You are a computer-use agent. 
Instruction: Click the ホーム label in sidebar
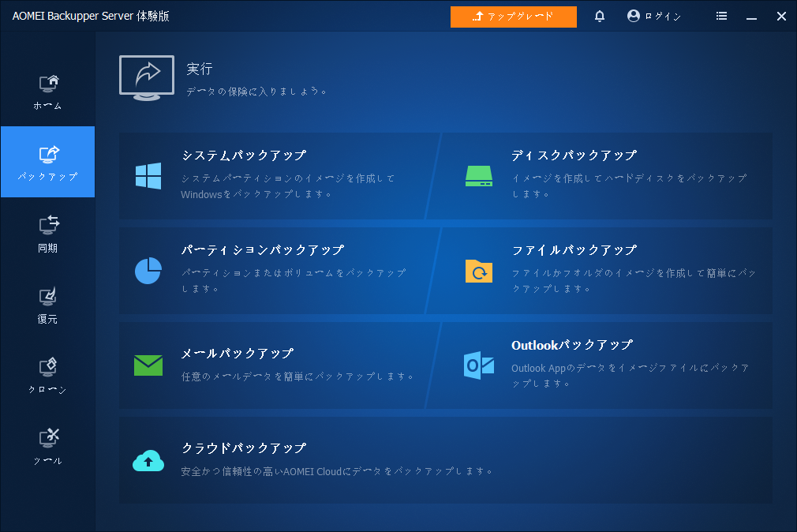pos(48,106)
